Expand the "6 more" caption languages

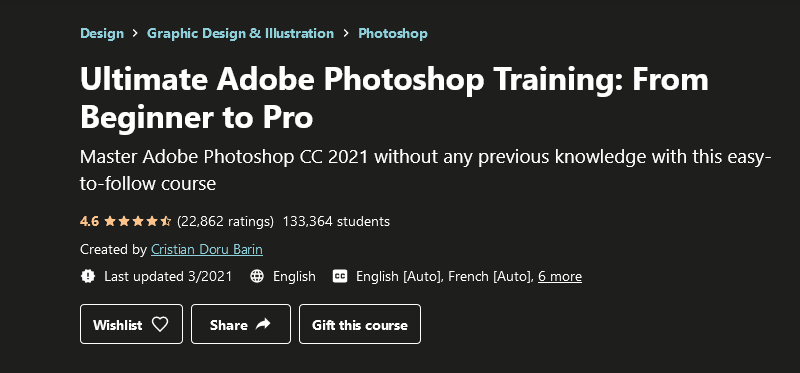(560, 277)
